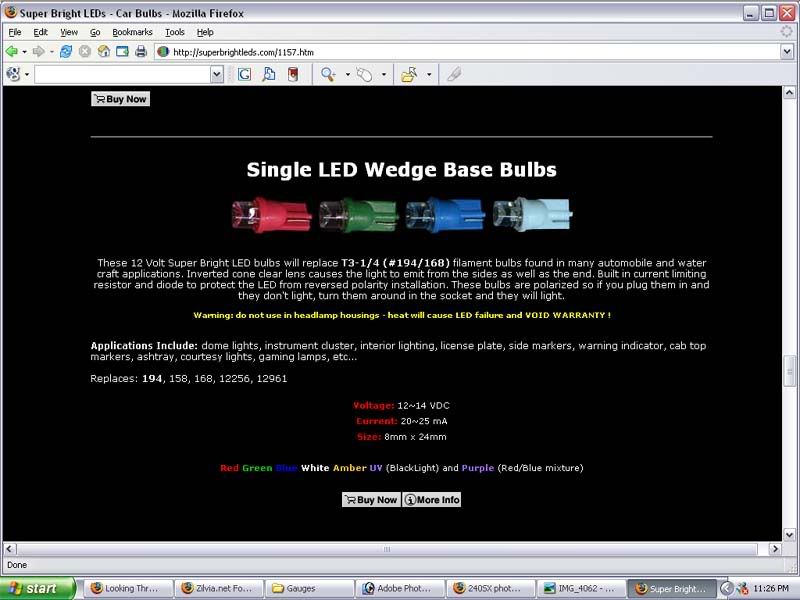
Task: Switch to '240SX phot...' taskbar window
Action: coord(491,588)
